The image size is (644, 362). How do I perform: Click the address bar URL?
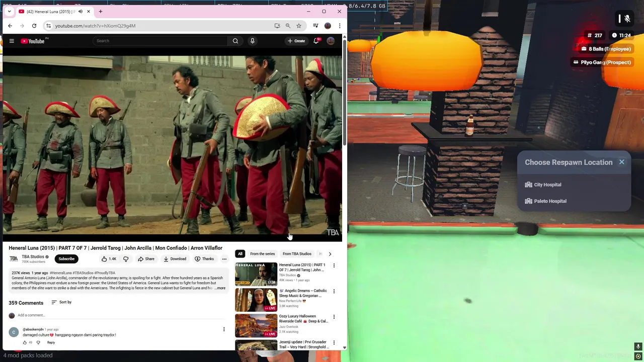tap(95, 26)
